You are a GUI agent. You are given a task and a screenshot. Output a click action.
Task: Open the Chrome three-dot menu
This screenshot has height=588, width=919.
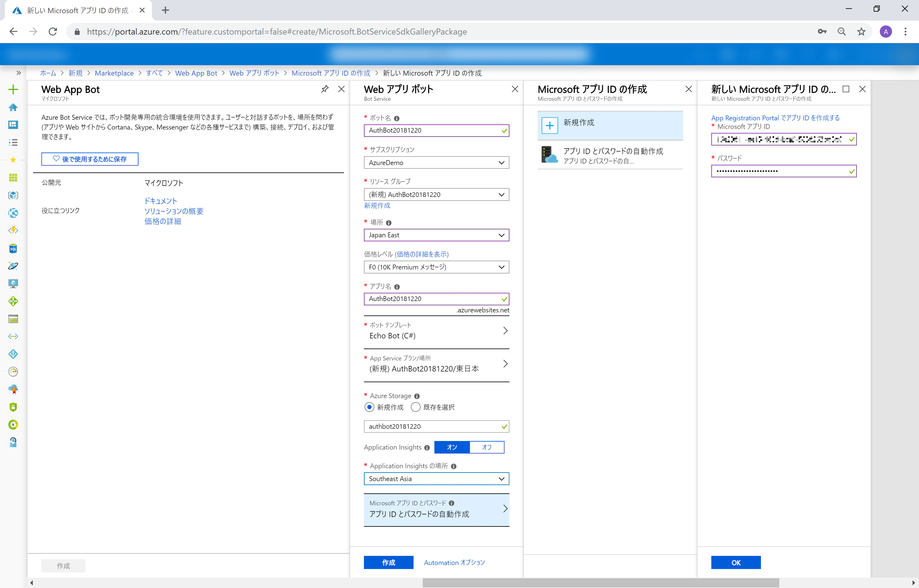tap(905, 32)
